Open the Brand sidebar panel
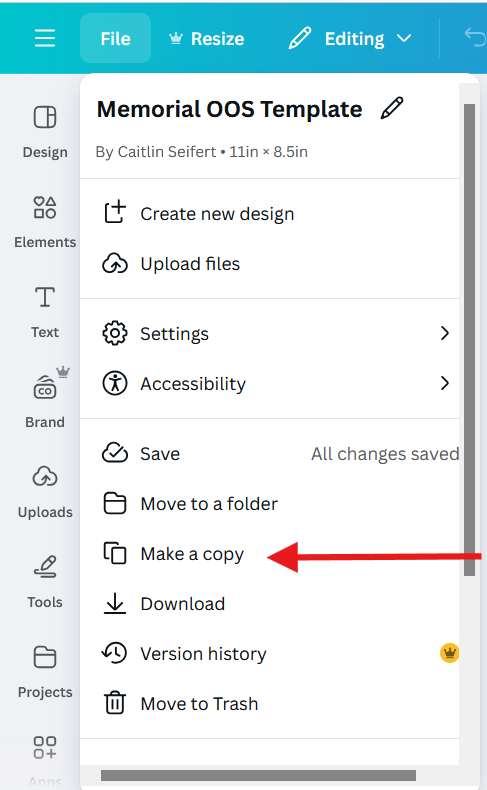 [45, 402]
